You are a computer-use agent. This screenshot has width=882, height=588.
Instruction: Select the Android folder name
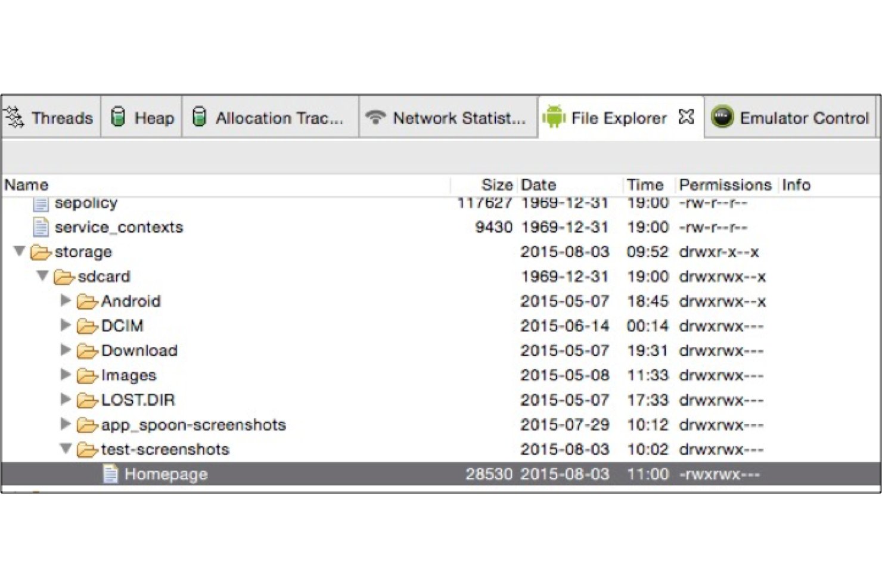(x=131, y=301)
